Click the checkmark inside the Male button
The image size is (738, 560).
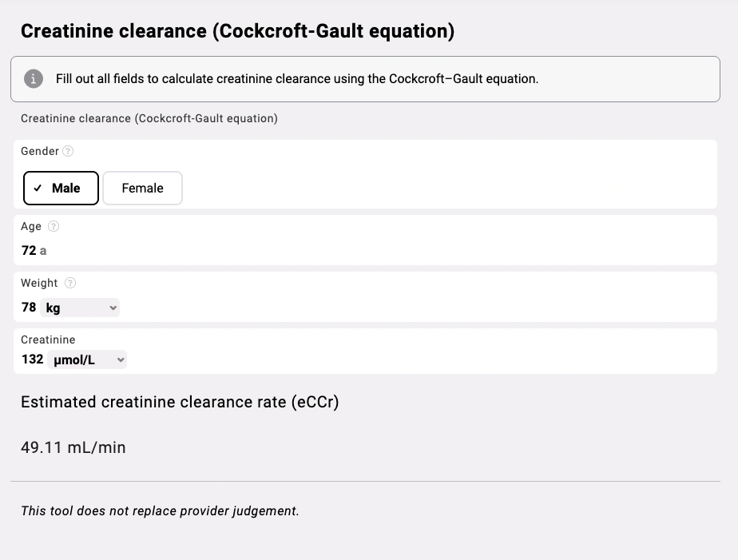tap(37, 188)
